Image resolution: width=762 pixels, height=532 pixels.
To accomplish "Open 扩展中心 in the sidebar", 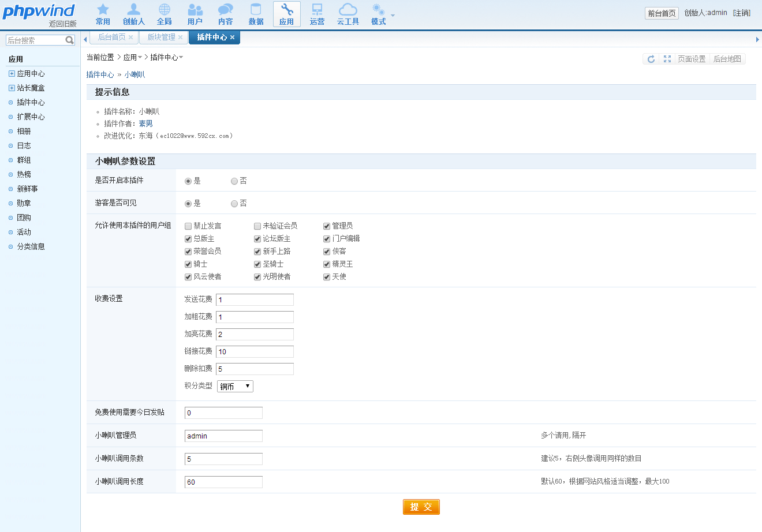I will coord(31,117).
